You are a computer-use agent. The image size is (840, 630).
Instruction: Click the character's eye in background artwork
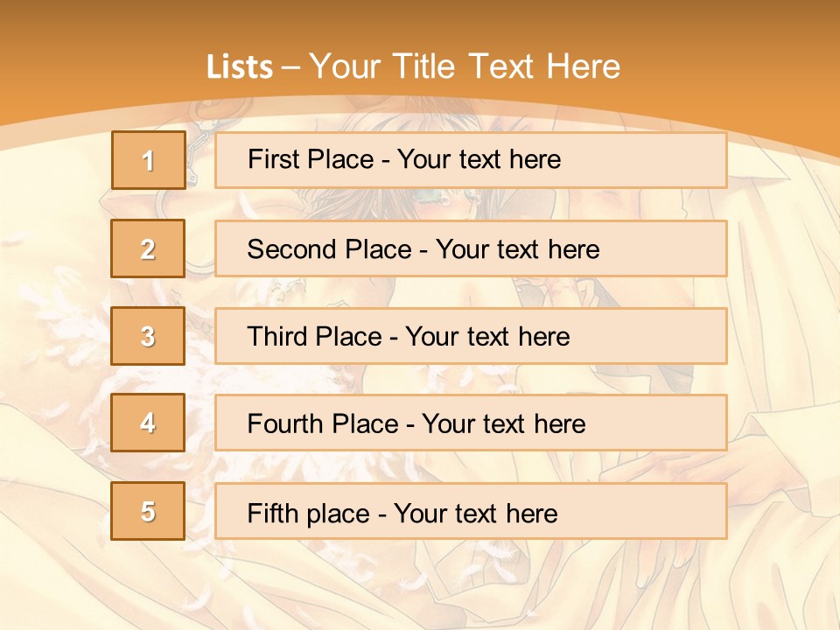(433, 199)
